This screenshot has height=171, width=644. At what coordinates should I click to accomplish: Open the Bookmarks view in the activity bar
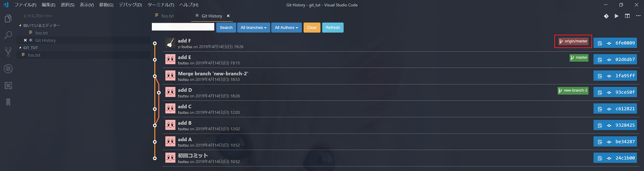coord(8,102)
